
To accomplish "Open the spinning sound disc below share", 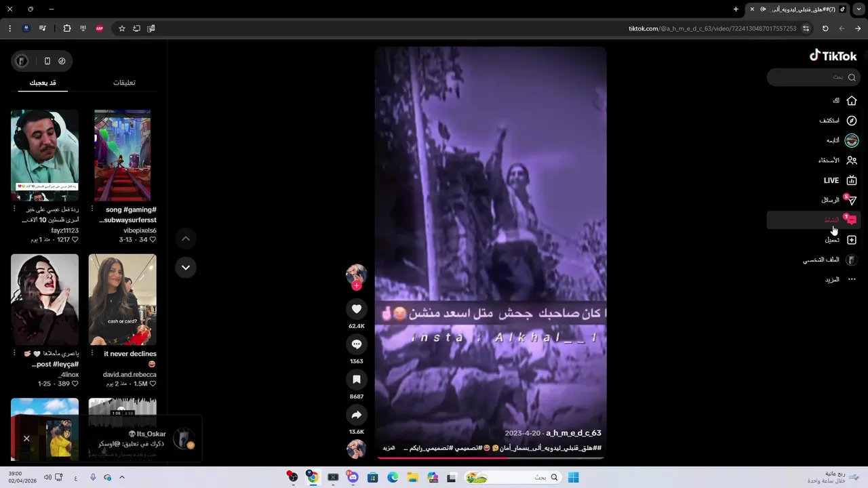I will tap(357, 449).
